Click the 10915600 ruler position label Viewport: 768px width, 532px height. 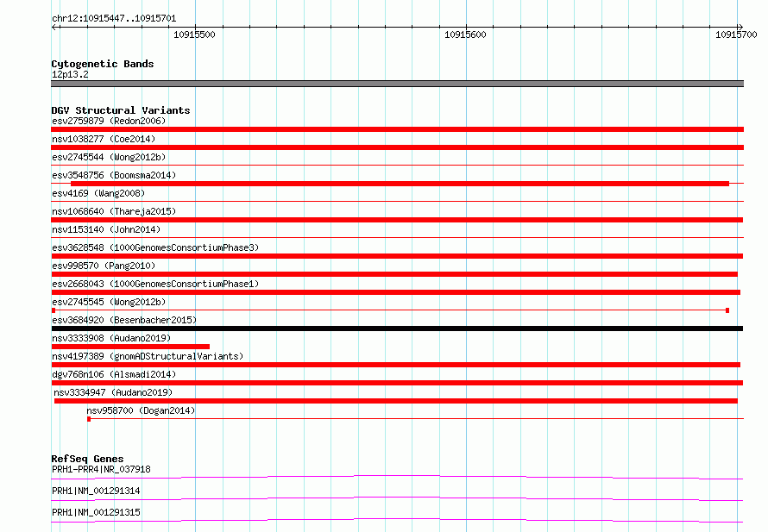[465, 34]
